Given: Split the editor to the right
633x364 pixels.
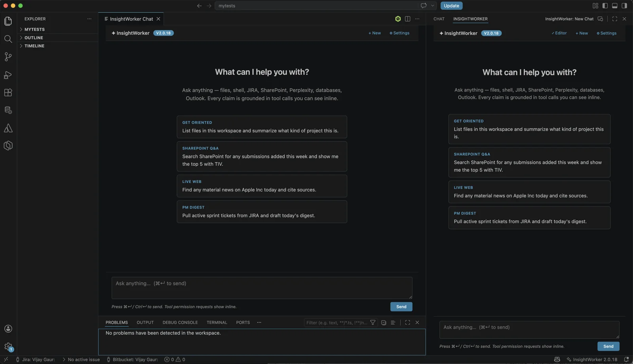Looking at the screenshot, I should pyautogui.click(x=407, y=19).
